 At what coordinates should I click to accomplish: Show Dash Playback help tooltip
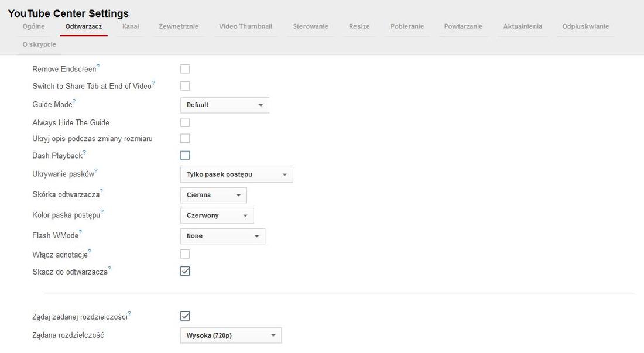pos(84,152)
